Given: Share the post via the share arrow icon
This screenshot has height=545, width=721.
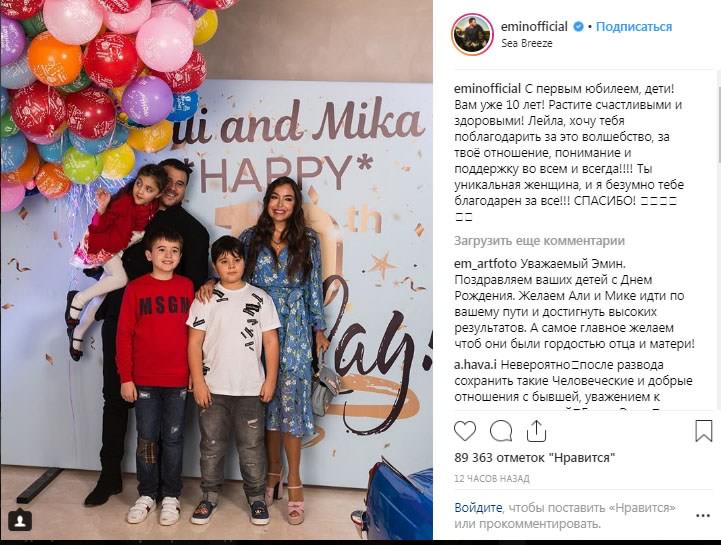Looking at the screenshot, I should click(536, 431).
